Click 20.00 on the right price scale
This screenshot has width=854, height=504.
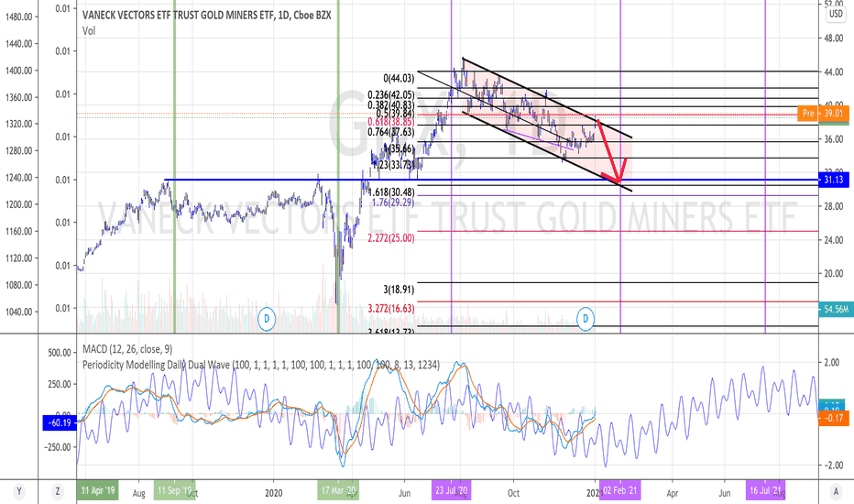833,274
